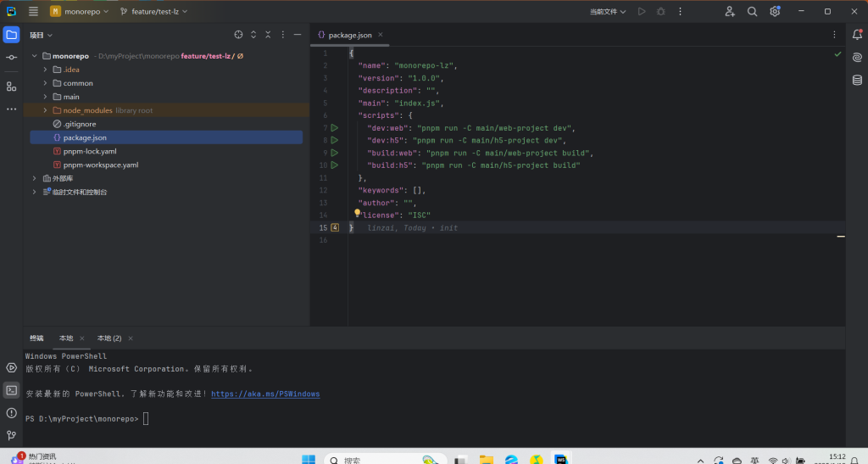This screenshot has width=868, height=464.
Task: Run the dev:h5 script
Action: [334, 140]
